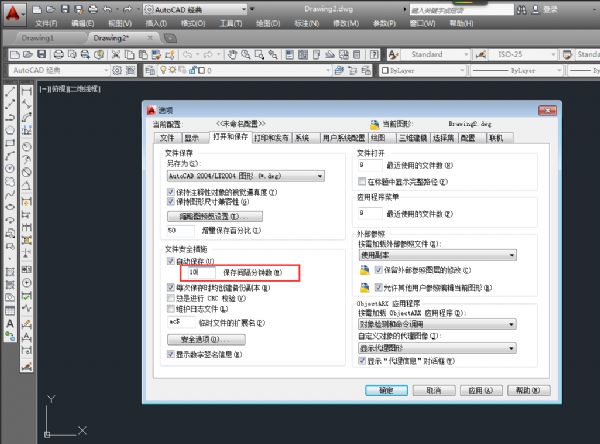Click the Copy icon in Standard toolbar

tap(130, 55)
